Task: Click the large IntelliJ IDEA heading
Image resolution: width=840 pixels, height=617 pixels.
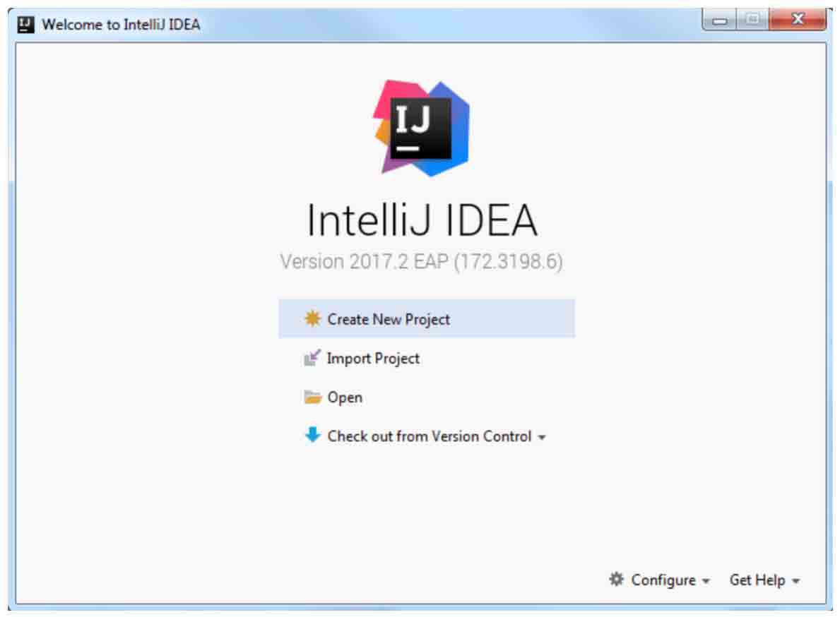Action: pyautogui.click(x=421, y=220)
